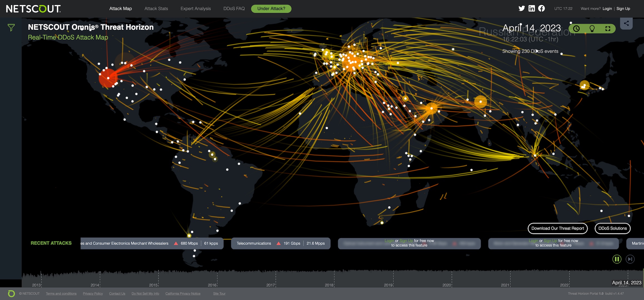Screen dimensions: 644x300
Task: Select the Telecommunications recent attack card
Action: click(281, 243)
